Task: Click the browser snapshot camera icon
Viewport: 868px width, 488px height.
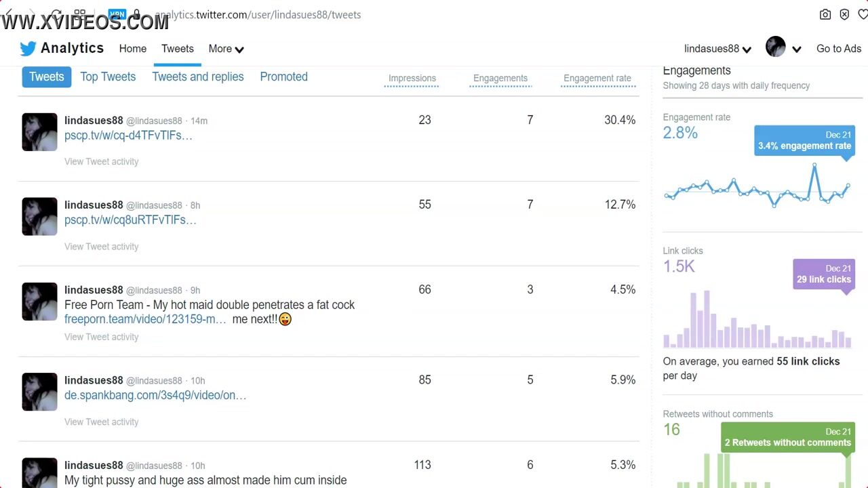Action: click(x=825, y=14)
